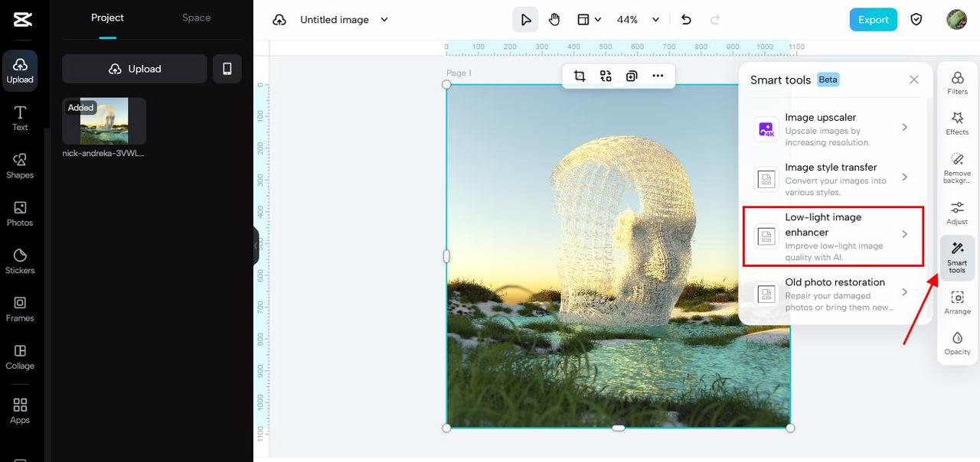Expand the Low-light image enhancer chevron

pos(904,234)
